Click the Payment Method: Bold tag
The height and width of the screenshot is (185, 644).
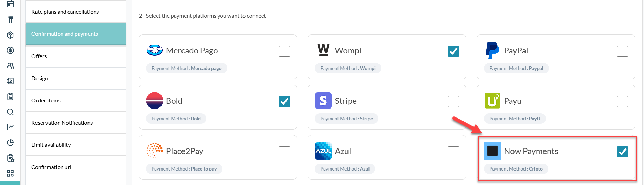pyautogui.click(x=176, y=119)
